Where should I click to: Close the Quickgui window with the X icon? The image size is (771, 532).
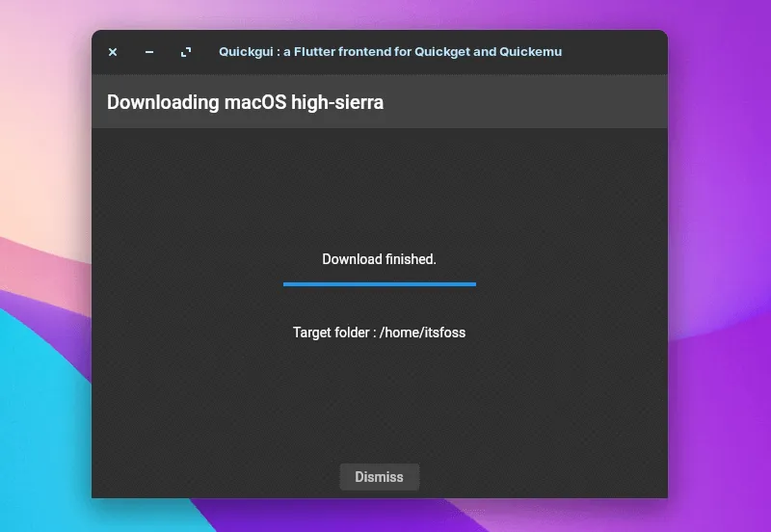pos(113,52)
